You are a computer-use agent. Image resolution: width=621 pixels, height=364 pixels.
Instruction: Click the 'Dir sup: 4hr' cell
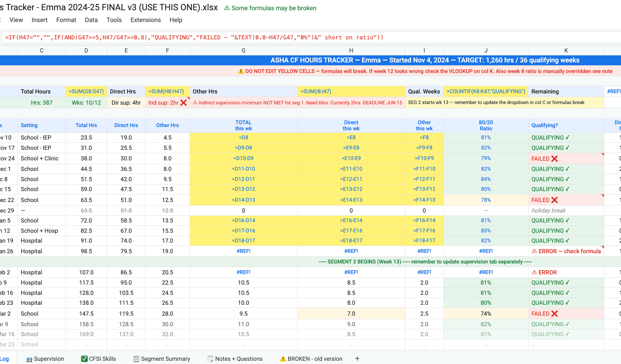[x=126, y=103]
